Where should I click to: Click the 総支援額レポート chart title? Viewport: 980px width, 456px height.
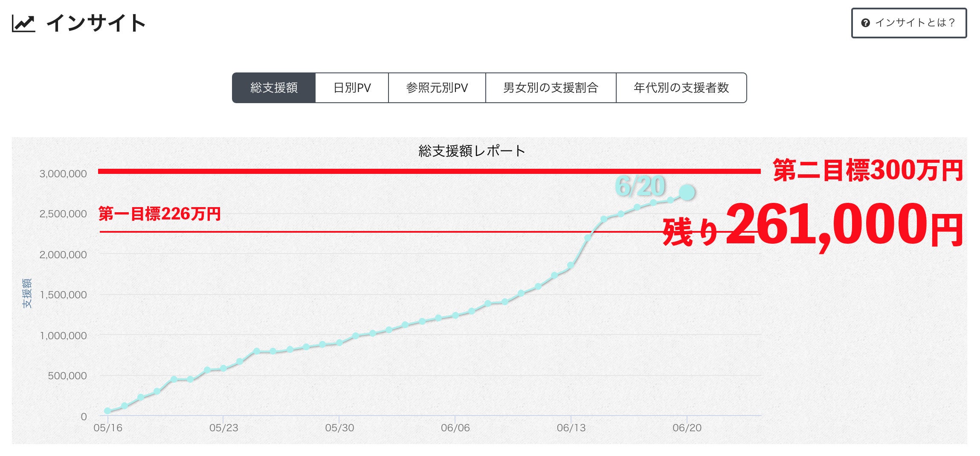pyautogui.click(x=472, y=151)
